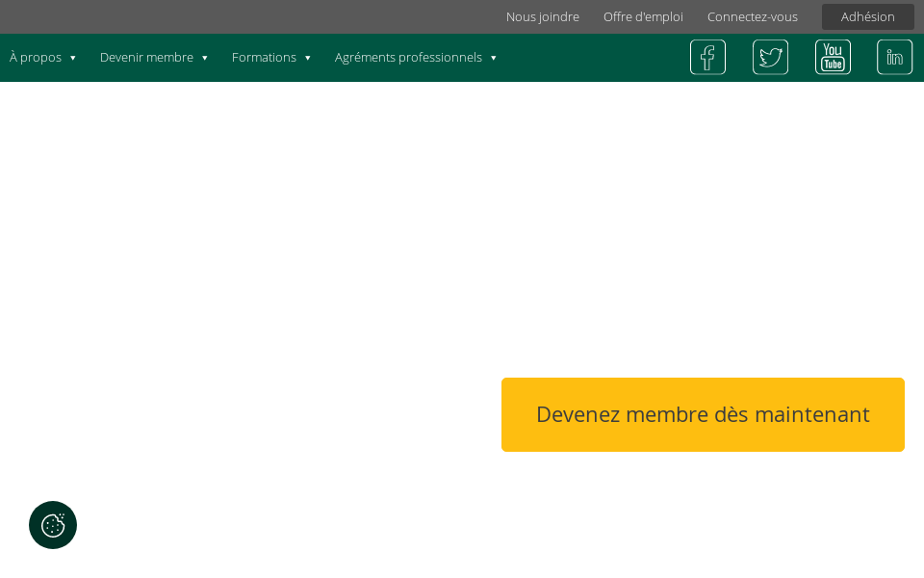
Task: Click the YouTube icon in the header
Action: point(832,57)
